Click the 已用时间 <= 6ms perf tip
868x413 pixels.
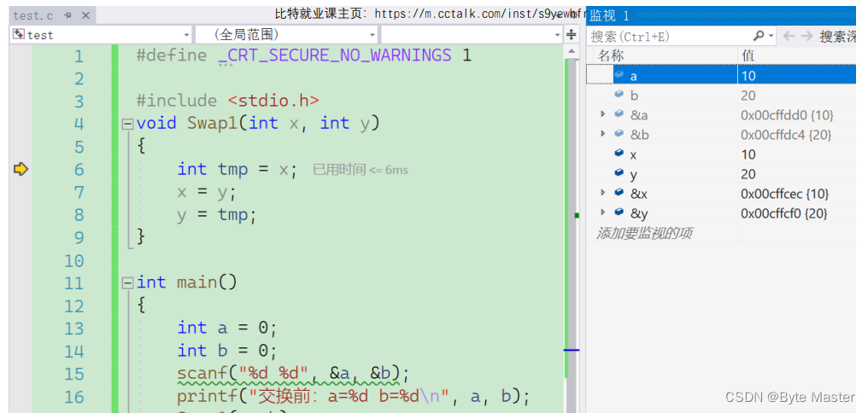(361, 170)
